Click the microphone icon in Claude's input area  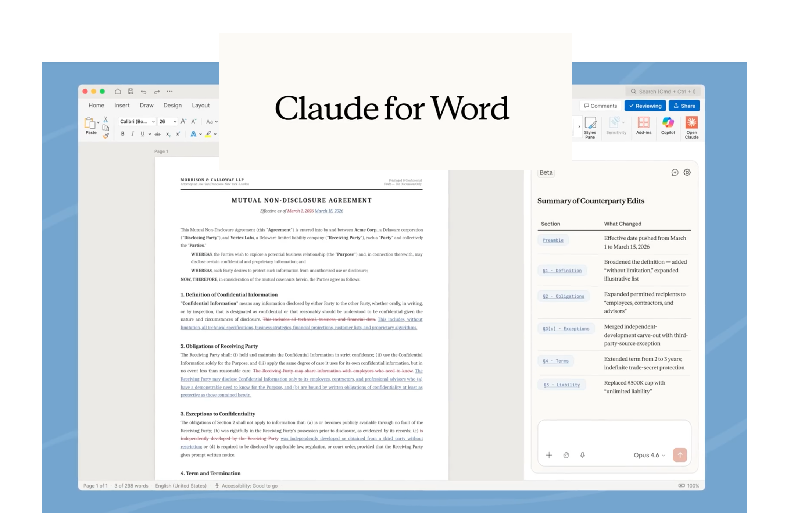582,455
